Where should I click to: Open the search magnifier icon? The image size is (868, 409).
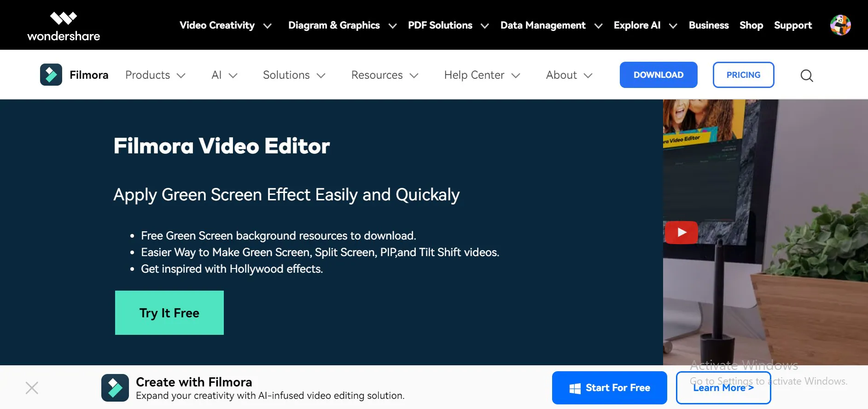click(x=807, y=76)
